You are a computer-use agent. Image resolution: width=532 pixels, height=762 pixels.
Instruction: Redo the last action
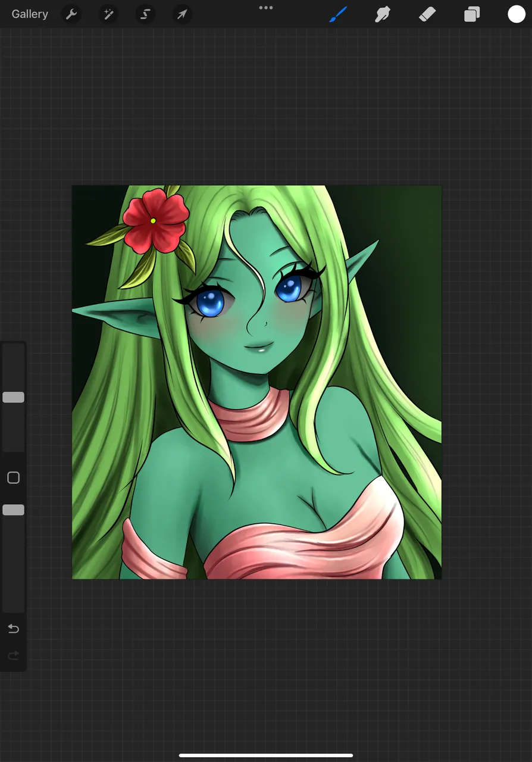click(x=13, y=655)
